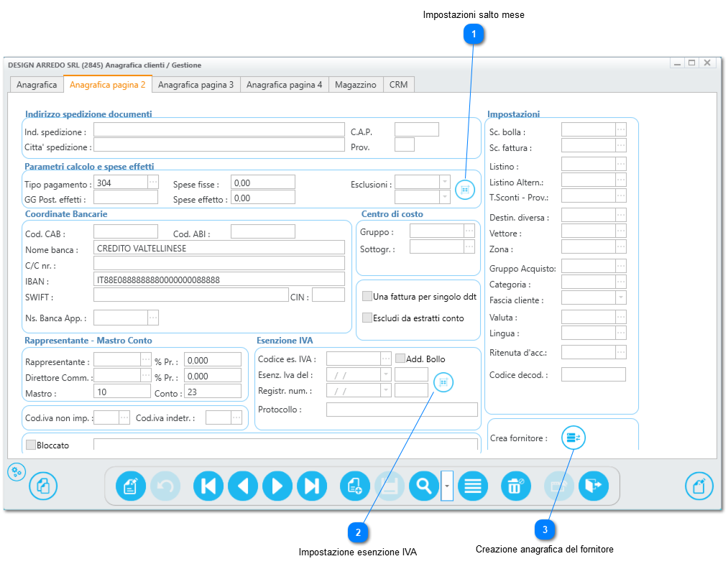The image size is (728, 569).
Task: Open lookup for Codice es. IVA
Action: (x=386, y=358)
